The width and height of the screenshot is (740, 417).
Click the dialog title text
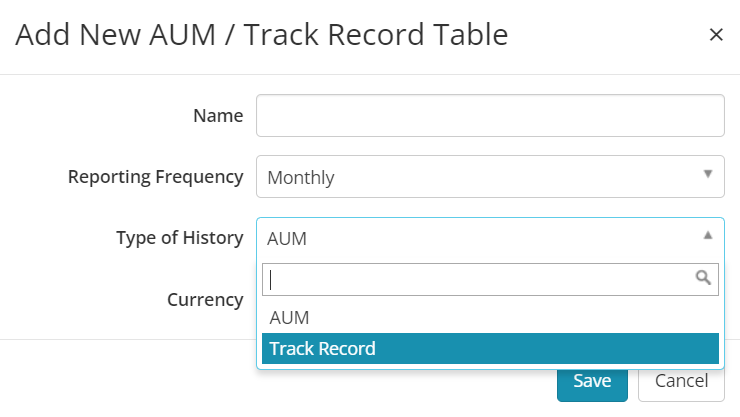tap(261, 35)
